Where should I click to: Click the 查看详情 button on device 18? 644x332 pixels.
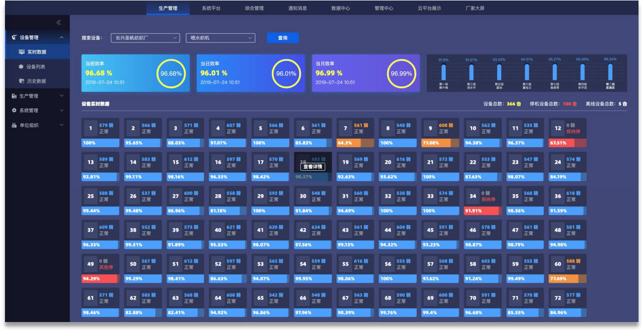coord(313,167)
